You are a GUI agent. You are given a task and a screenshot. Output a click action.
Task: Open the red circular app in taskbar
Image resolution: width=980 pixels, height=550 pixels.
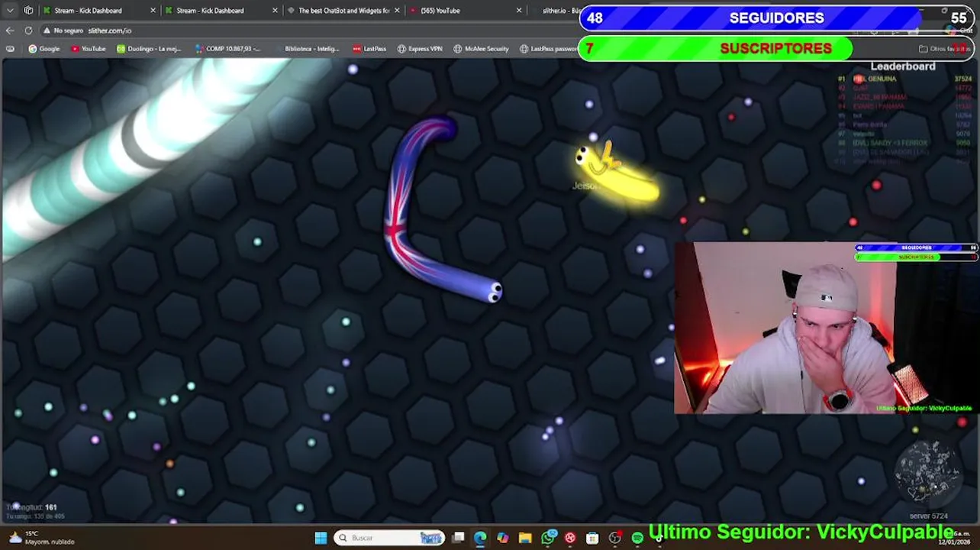tap(570, 539)
